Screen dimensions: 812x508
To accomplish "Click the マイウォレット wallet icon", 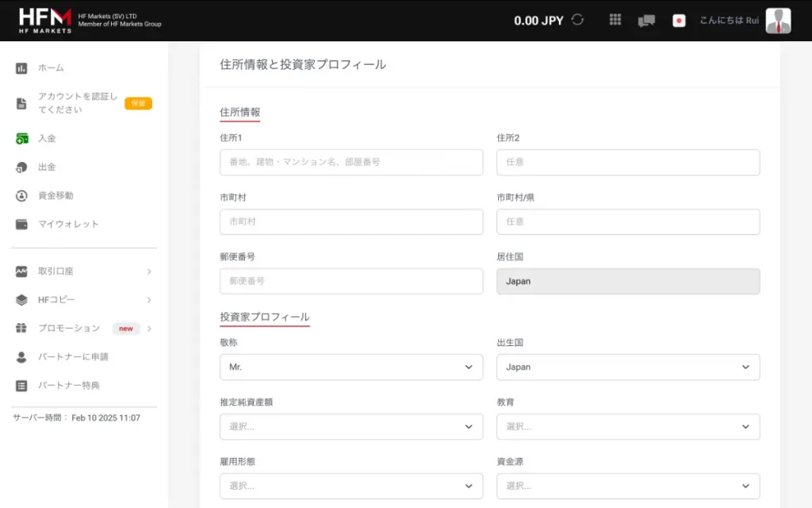I will pyautogui.click(x=21, y=224).
